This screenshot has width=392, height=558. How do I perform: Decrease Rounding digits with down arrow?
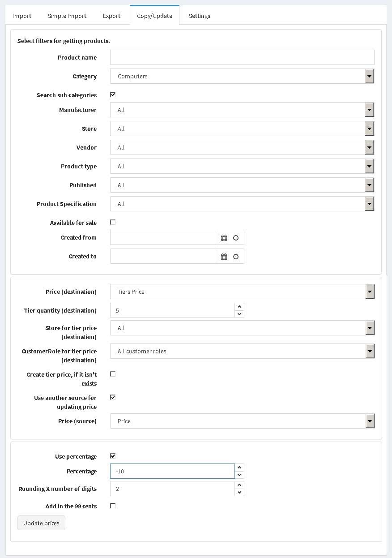point(239,492)
